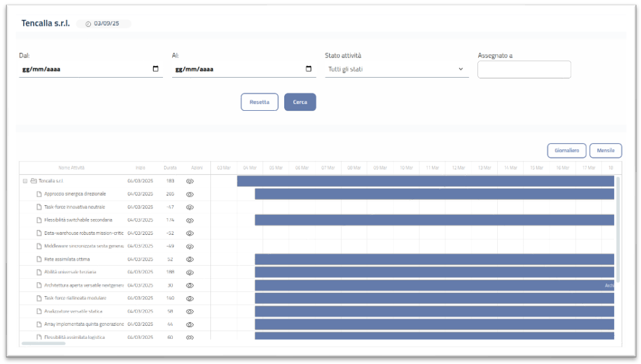Open the eye action for Abilità universale terziaria
641x364 pixels.
tap(190, 272)
